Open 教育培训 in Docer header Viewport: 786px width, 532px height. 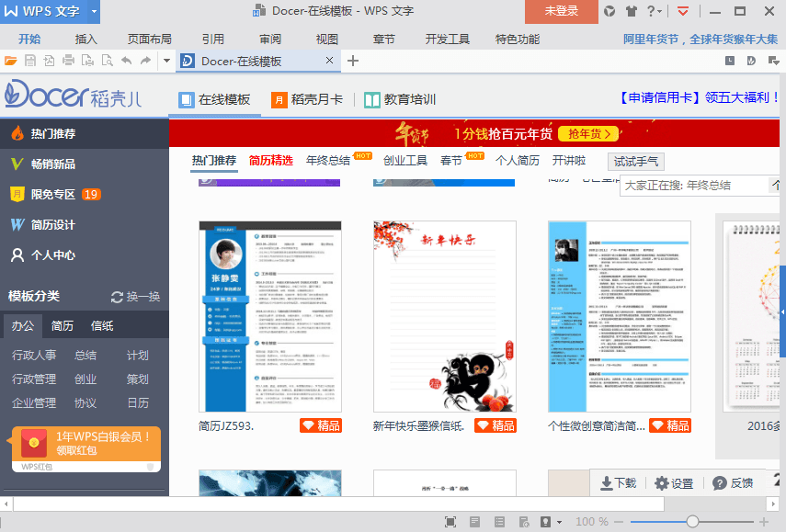[400, 99]
